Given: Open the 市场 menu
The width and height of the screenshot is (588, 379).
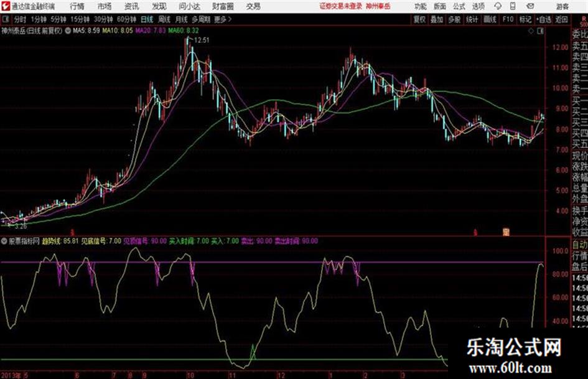Looking at the screenshot, I should point(105,6).
